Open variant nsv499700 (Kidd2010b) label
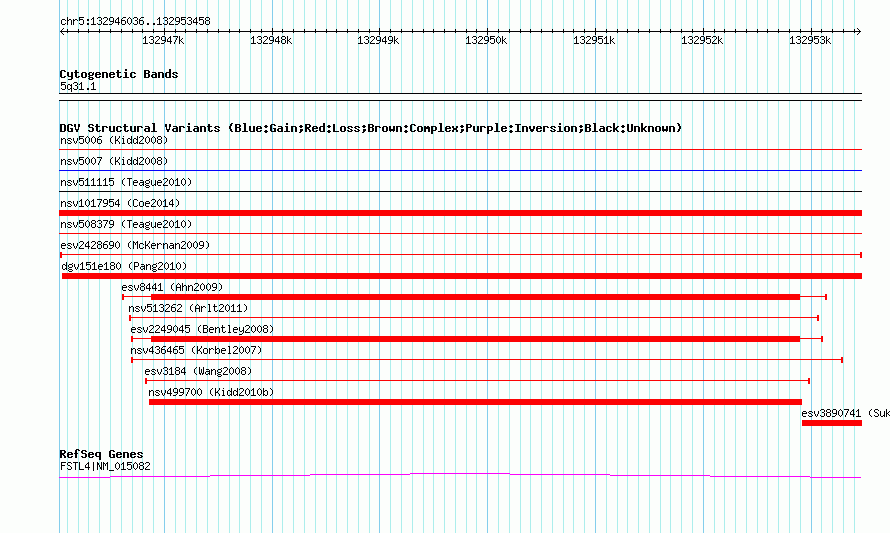Viewport: 890px width, 533px height. pyautogui.click(x=211, y=392)
